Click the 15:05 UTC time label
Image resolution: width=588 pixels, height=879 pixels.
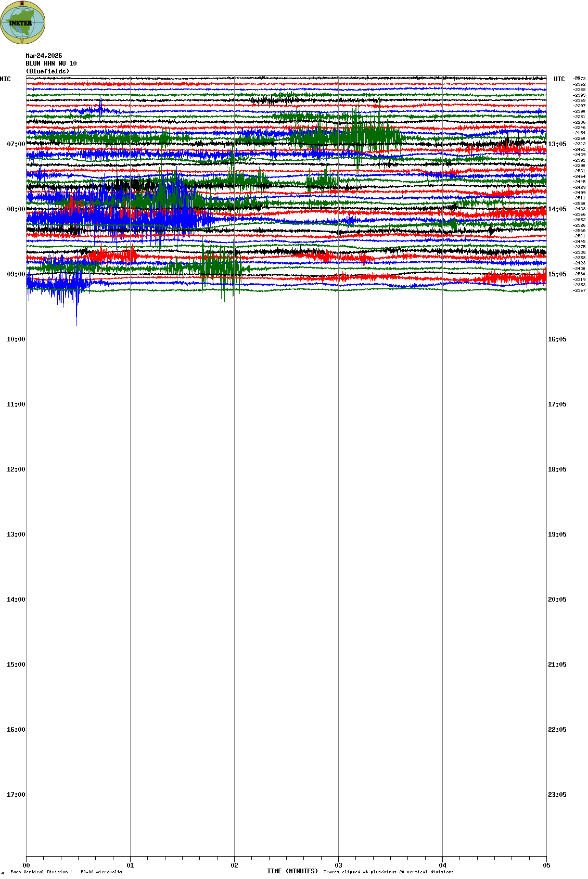(557, 274)
